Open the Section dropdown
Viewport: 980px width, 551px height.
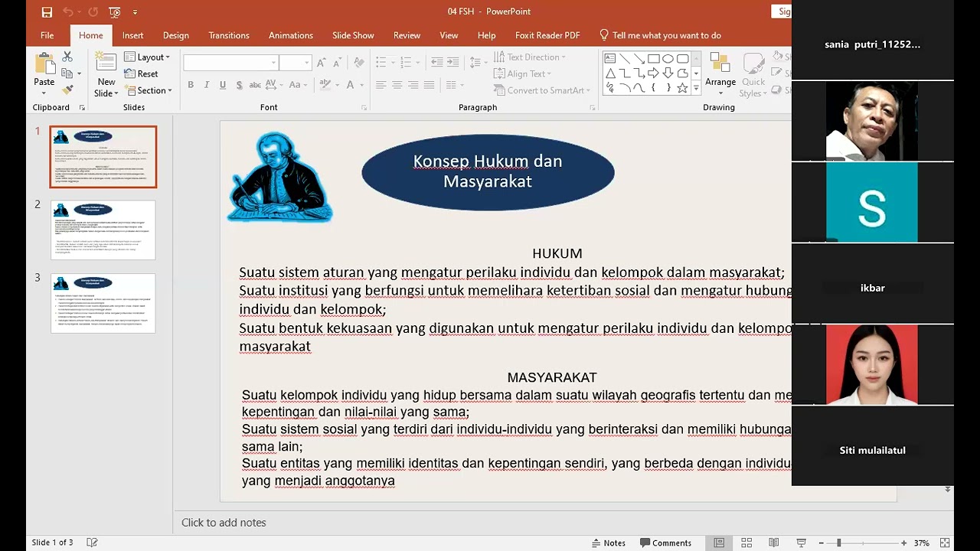pyautogui.click(x=149, y=90)
